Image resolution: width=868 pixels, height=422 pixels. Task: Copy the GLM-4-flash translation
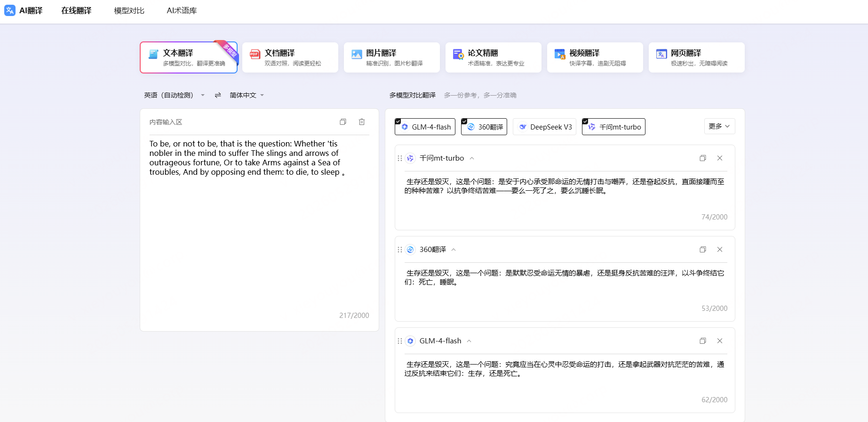pos(703,341)
